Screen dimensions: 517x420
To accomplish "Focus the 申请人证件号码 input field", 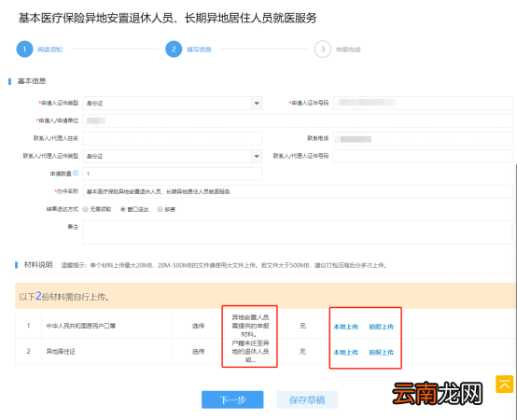I will click(x=423, y=103).
